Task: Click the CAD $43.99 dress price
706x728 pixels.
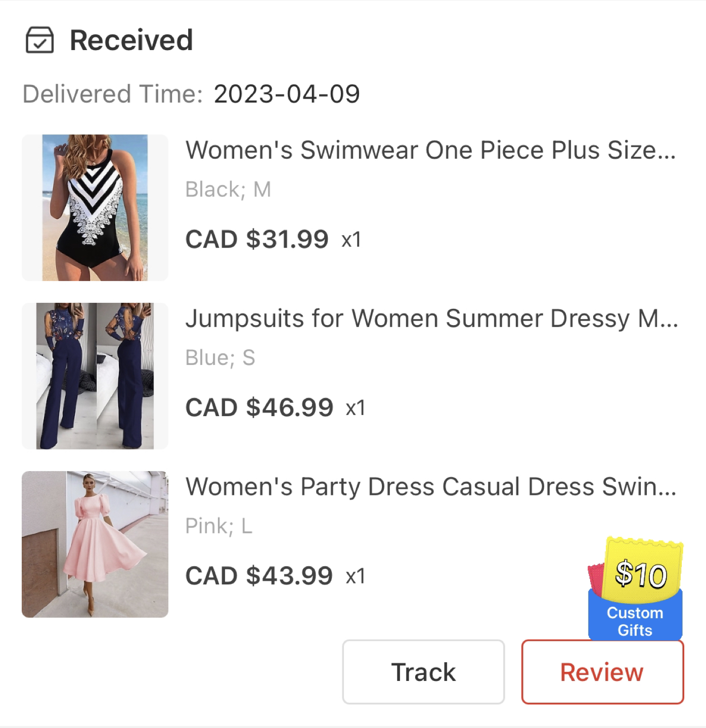Action: (x=259, y=576)
